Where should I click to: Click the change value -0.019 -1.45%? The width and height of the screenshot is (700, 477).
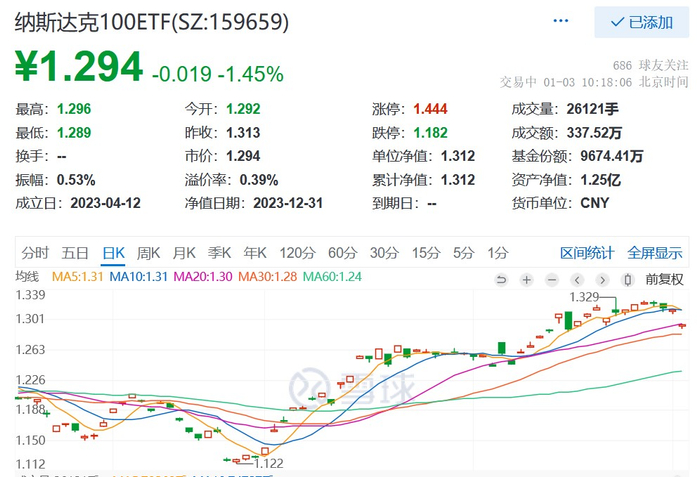pos(217,74)
